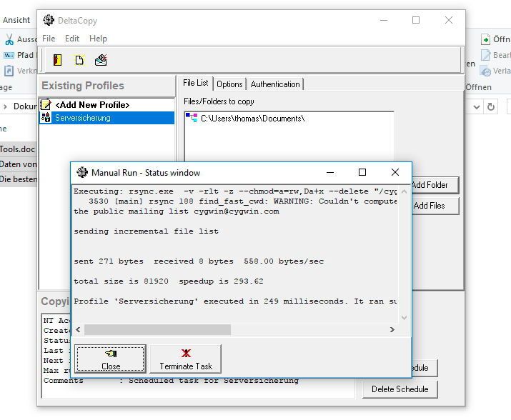
Task: Switch to the Options tab
Action: point(229,84)
